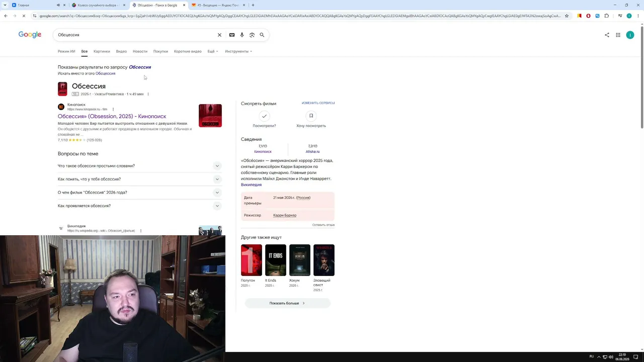Open the browser extensions puzzle menu

click(x=606, y=16)
